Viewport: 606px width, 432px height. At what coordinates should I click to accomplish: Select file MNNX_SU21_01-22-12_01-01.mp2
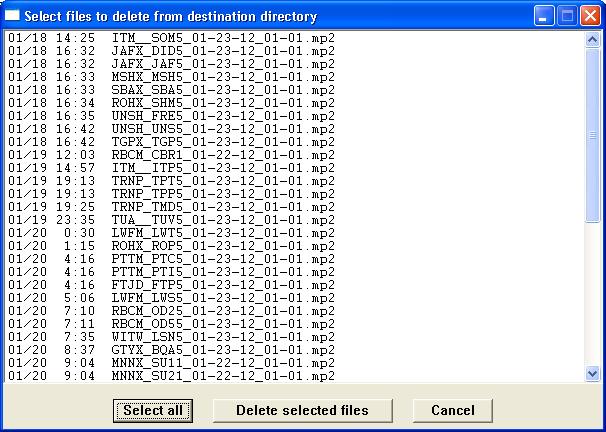pyautogui.click(x=296, y=376)
